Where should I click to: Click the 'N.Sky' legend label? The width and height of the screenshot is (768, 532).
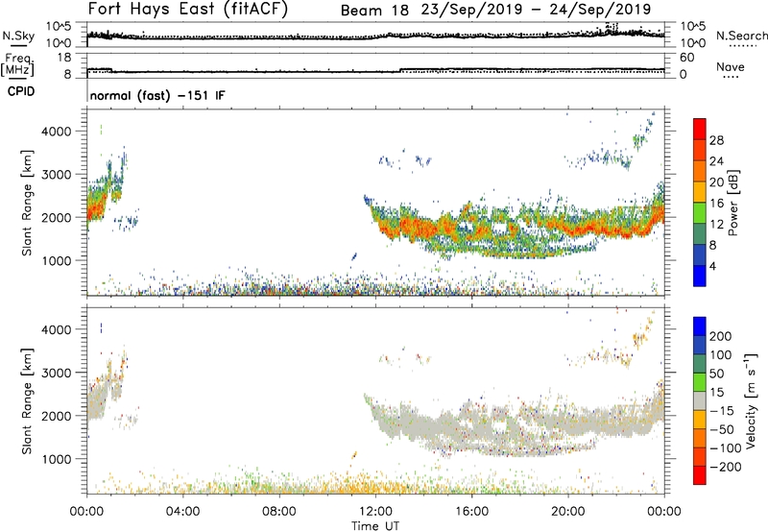tap(18, 36)
